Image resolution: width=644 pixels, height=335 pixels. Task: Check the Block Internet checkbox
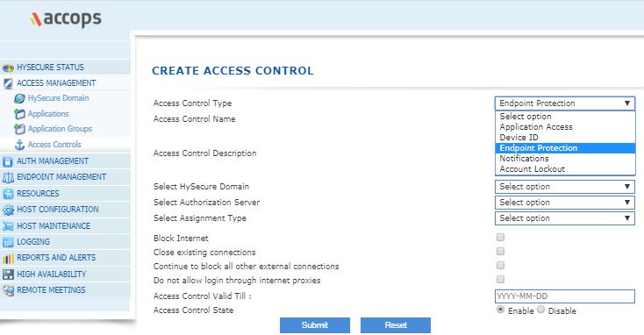click(500, 238)
